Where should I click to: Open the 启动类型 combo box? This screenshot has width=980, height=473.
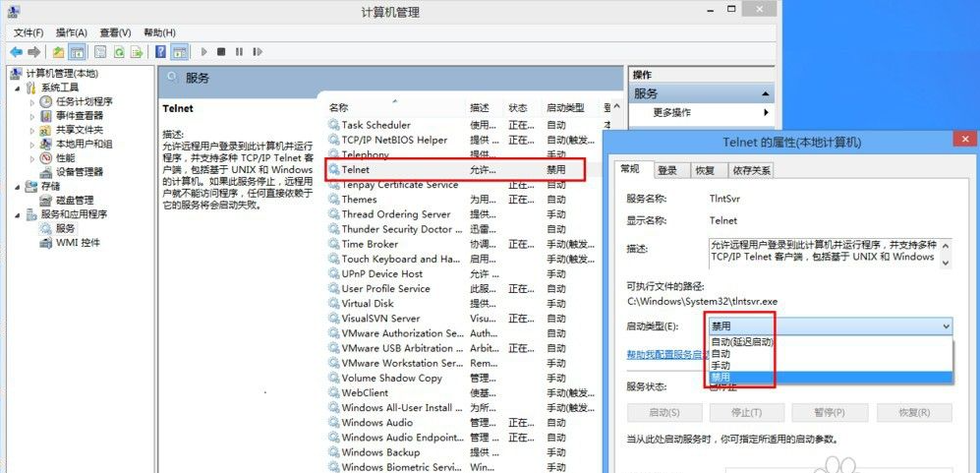pyautogui.click(x=829, y=326)
